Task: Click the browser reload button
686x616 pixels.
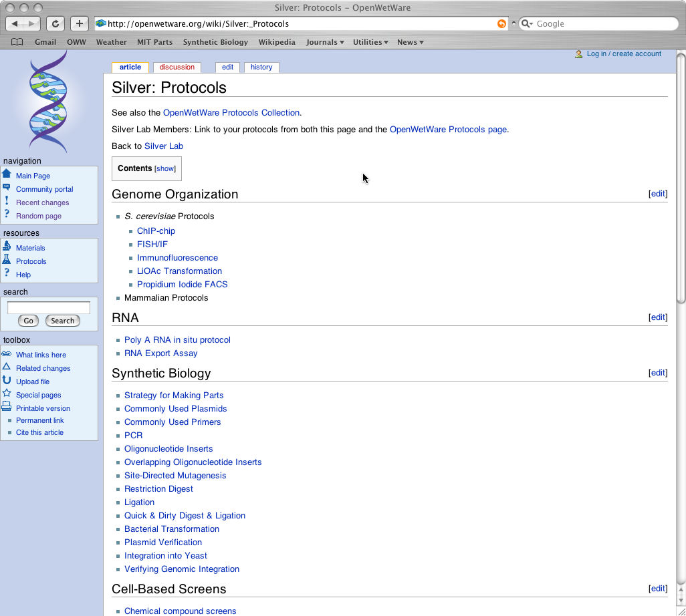Action: [55, 23]
